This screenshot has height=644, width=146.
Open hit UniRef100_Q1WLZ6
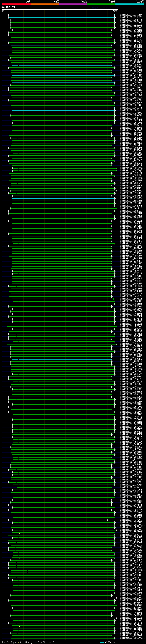[131, 17]
